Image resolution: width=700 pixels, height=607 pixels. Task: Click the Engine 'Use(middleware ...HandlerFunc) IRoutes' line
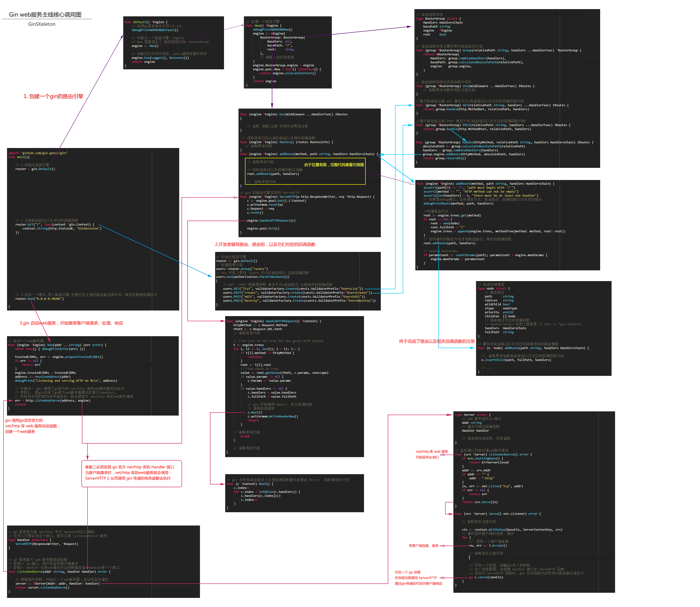(x=294, y=114)
